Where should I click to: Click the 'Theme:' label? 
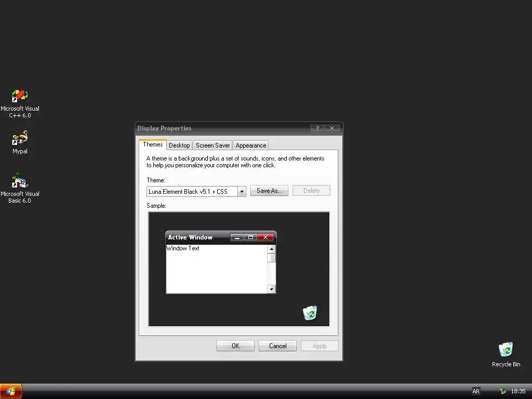156,180
